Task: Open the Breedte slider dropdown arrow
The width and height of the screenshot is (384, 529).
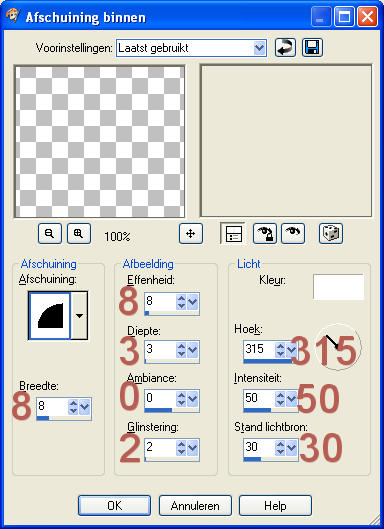Action: tap(85, 407)
